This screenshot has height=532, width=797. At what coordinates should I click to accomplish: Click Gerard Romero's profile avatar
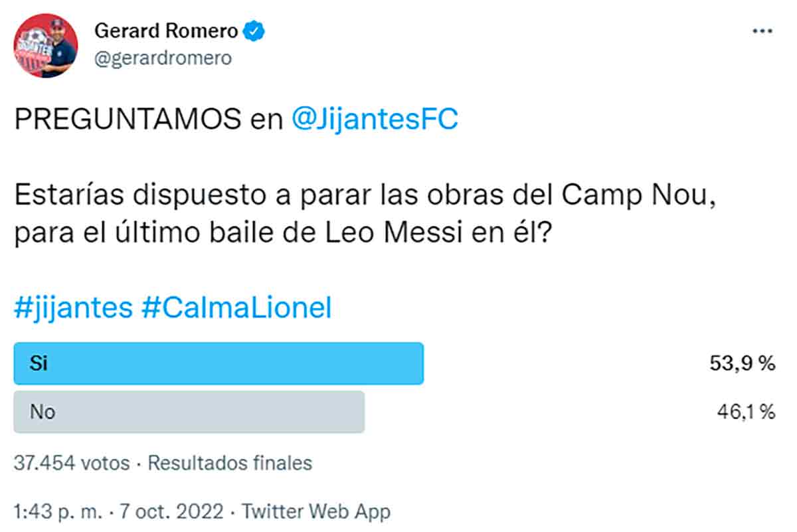46,45
